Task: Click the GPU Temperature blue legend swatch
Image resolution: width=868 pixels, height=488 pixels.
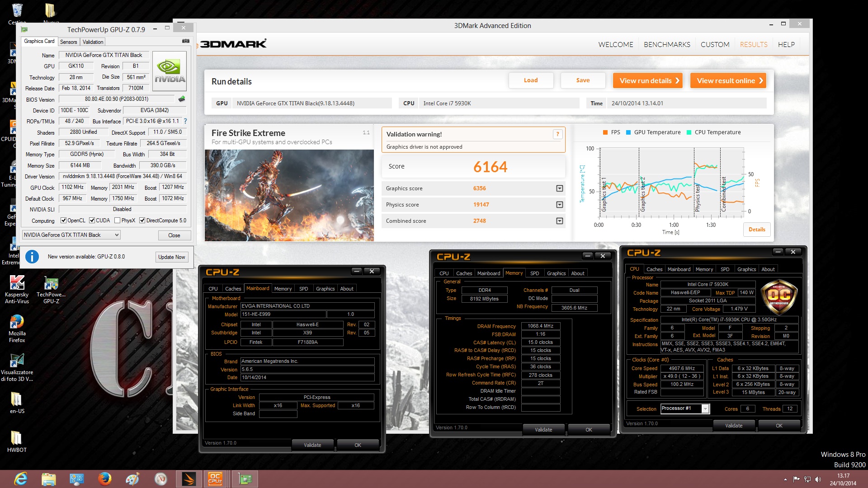Action: click(628, 132)
